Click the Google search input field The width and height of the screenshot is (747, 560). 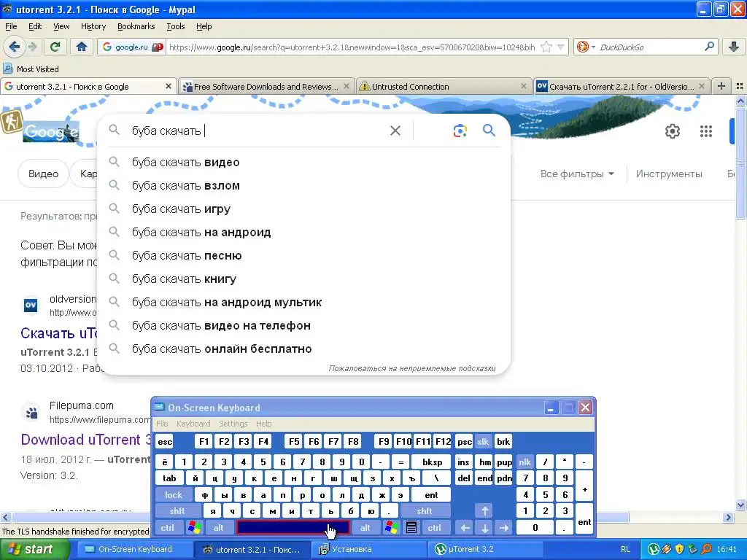click(258, 131)
